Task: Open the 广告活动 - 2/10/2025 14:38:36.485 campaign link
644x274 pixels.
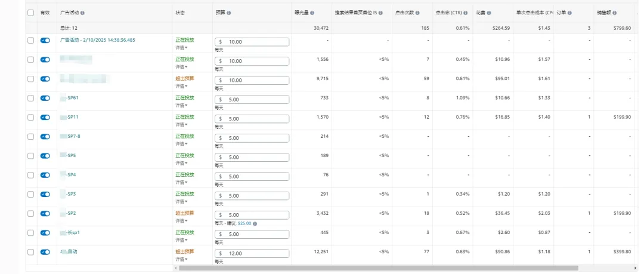Action: 98,40
